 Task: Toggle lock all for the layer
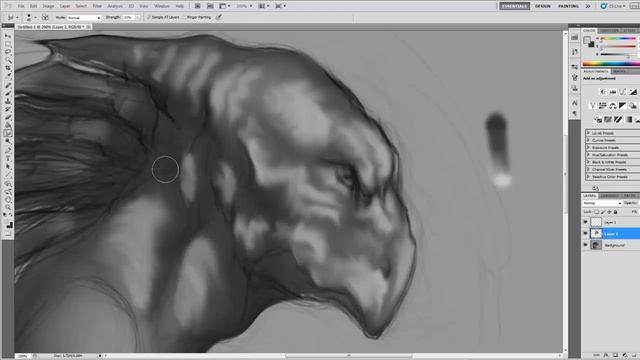616,212
